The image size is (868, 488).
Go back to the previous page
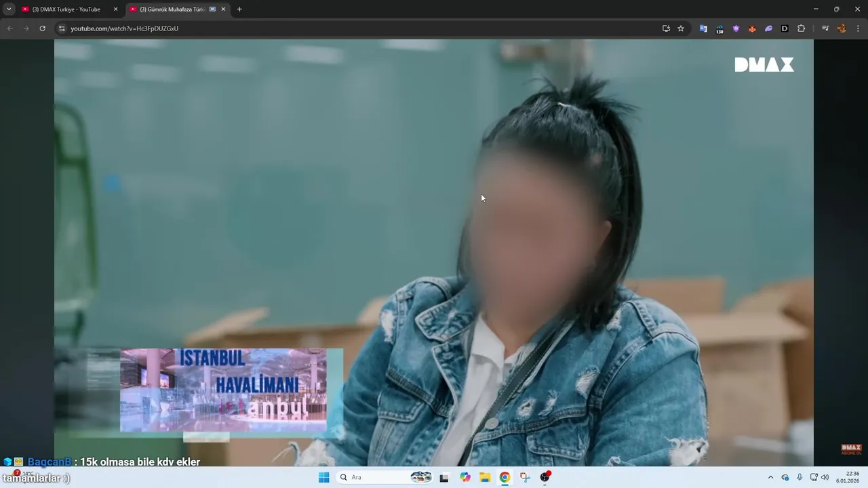click(x=9, y=28)
